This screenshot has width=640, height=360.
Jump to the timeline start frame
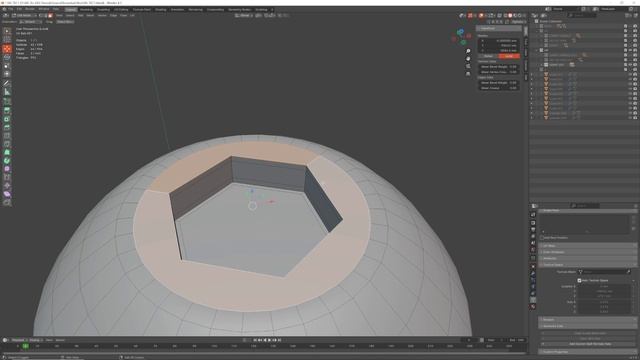coord(255,340)
